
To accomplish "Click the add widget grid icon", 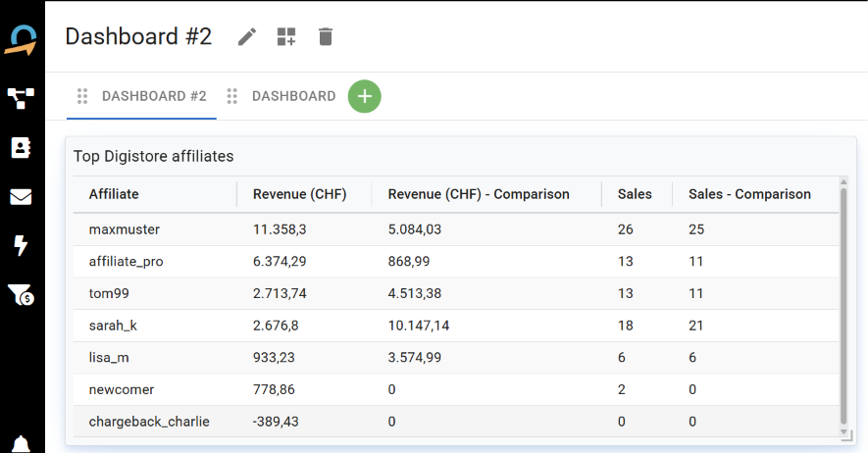I will [x=286, y=37].
